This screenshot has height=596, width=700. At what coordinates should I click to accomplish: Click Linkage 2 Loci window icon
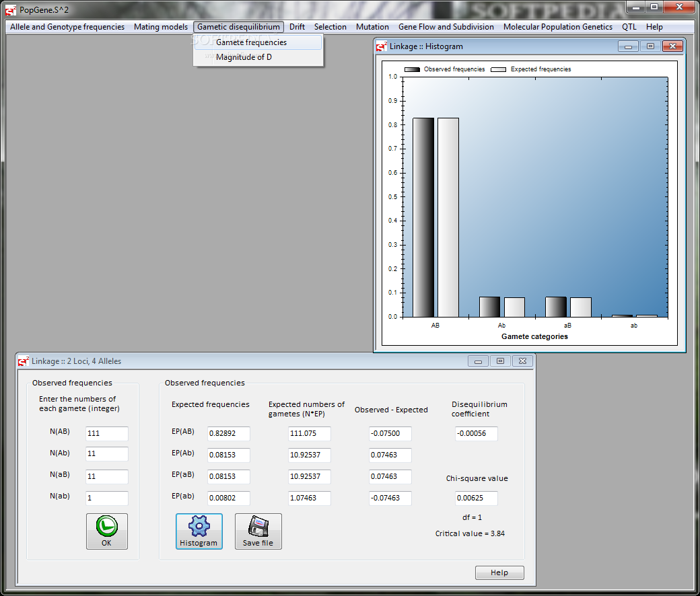pyautogui.click(x=23, y=361)
